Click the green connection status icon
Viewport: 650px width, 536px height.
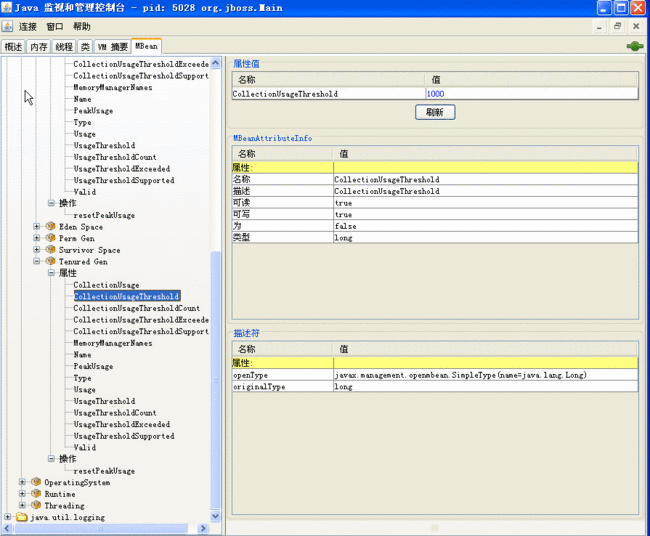[x=635, y=46]
